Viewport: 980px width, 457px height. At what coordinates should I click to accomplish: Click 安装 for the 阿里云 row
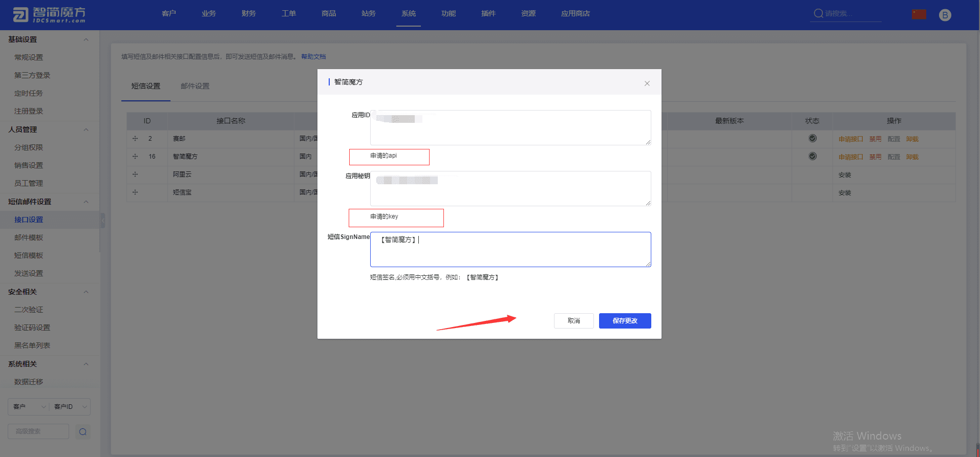pos(845,175)
